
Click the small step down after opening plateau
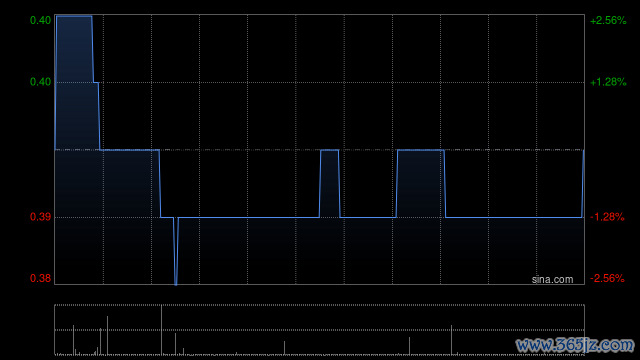pyautogui.click(x=96, y=82)
